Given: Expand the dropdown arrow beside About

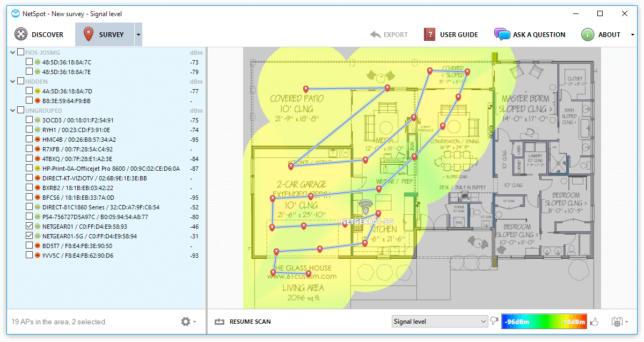Looking at the screenshot, I should point(633,34).
